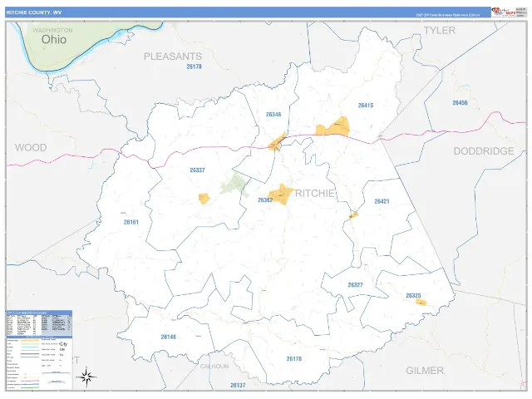532x399 pixels.
Task: Click the 'PLEASANTS' county label
Action: point(173,57)
